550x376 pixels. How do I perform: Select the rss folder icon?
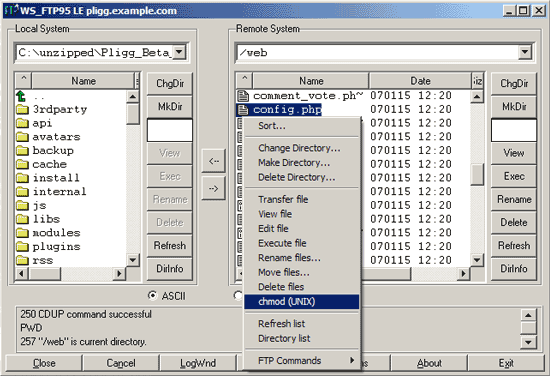[22, 260]
